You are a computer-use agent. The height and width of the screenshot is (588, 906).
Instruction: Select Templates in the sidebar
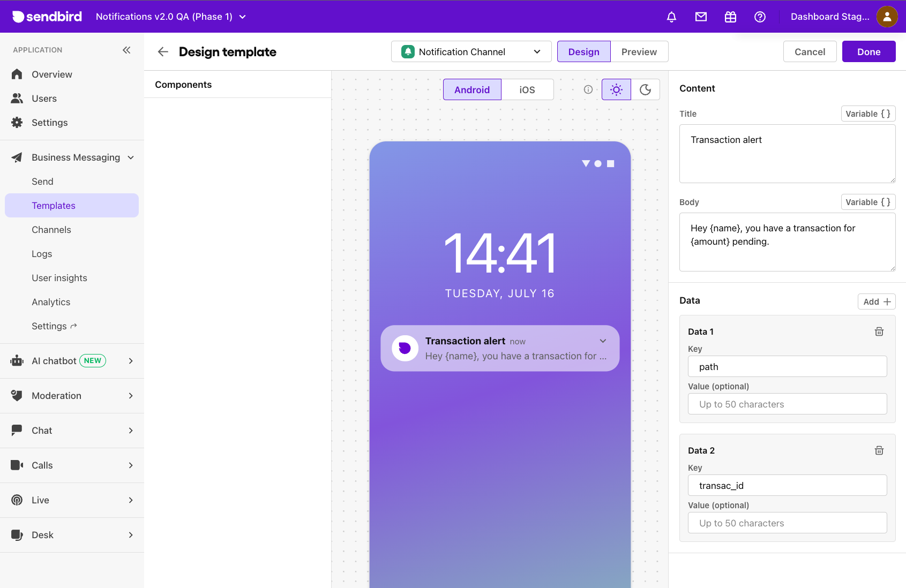(x=54, y=205)
